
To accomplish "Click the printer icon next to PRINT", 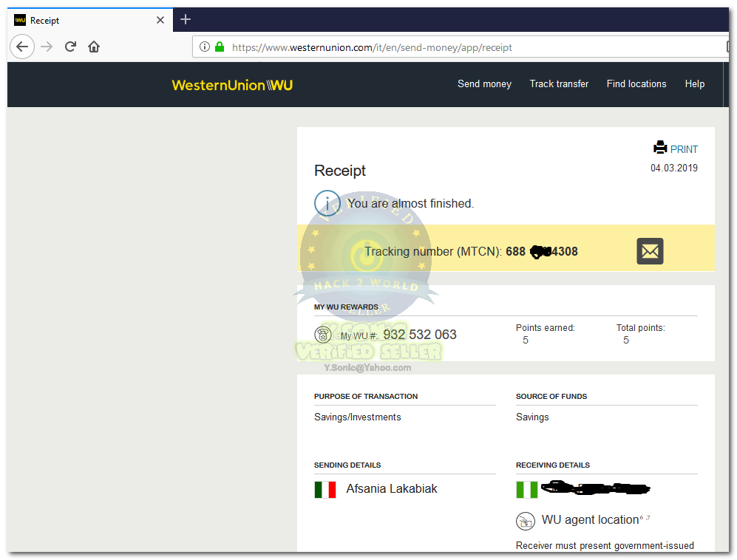I will tap(660, 148).
